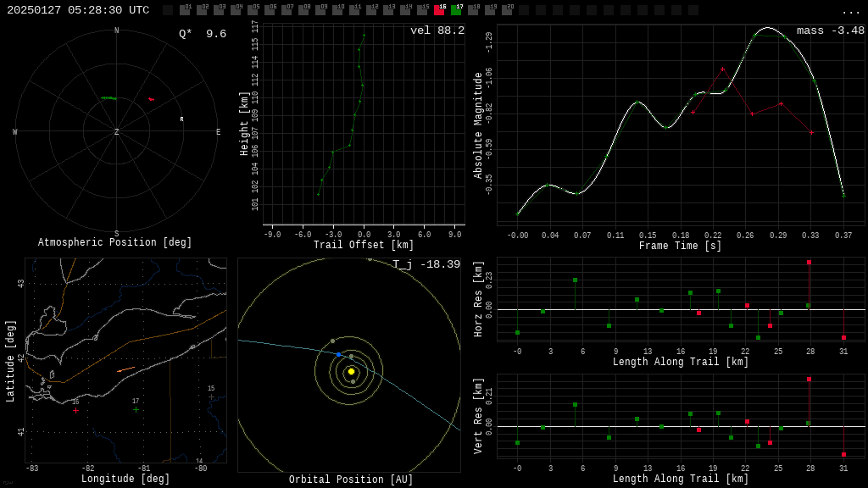Click the T_j -18.39 Tisserand value
The image size is (868, 488).
(426, 264)
